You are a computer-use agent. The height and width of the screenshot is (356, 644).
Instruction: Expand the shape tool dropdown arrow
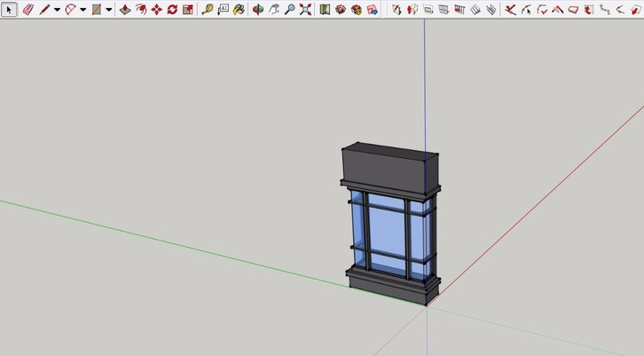[x=109, y=10]
